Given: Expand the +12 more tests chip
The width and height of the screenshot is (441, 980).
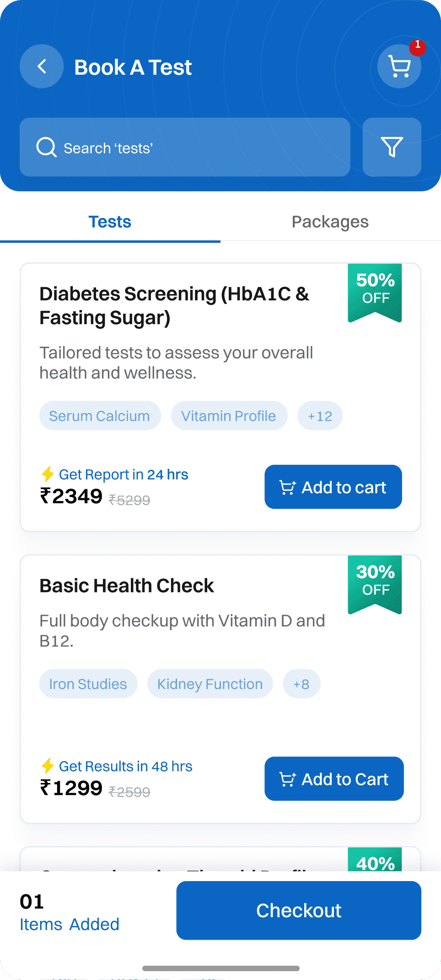Looking at the screenshot, I should (320, 416).
